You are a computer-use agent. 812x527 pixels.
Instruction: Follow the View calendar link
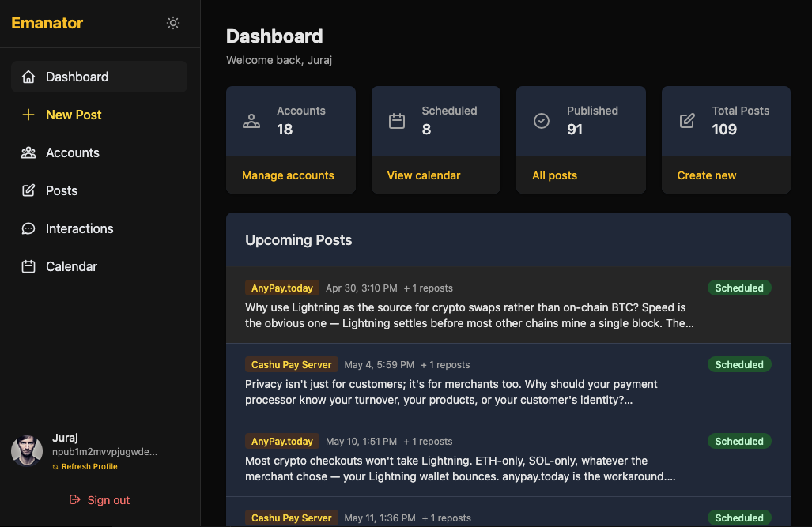click(x=424, y=175)
